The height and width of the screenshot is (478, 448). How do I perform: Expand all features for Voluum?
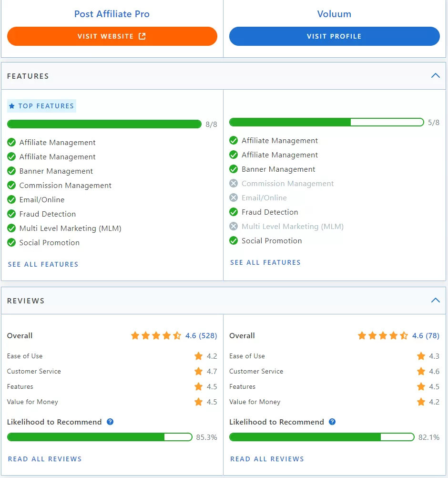click(x=265, y=262)
